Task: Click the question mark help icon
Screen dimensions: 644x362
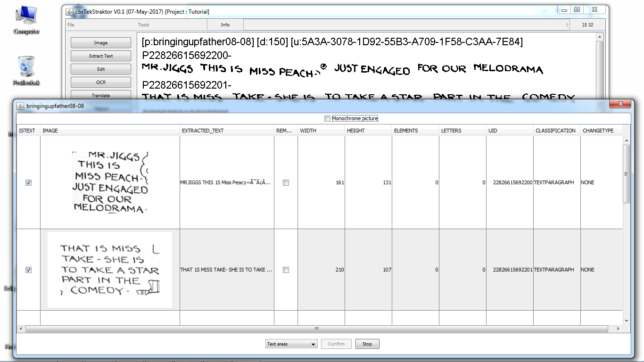Action: pos(567,25)
